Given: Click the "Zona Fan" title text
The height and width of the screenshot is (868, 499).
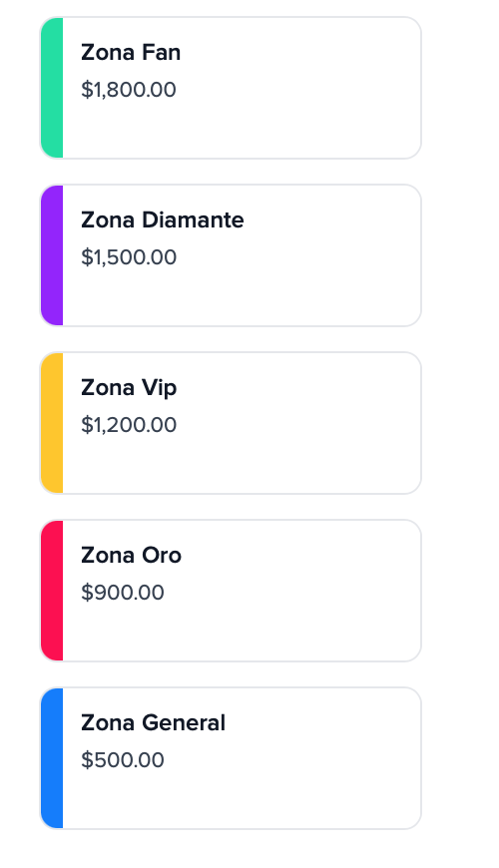Looking at the screenshot, I should click(x=131, y=53).
